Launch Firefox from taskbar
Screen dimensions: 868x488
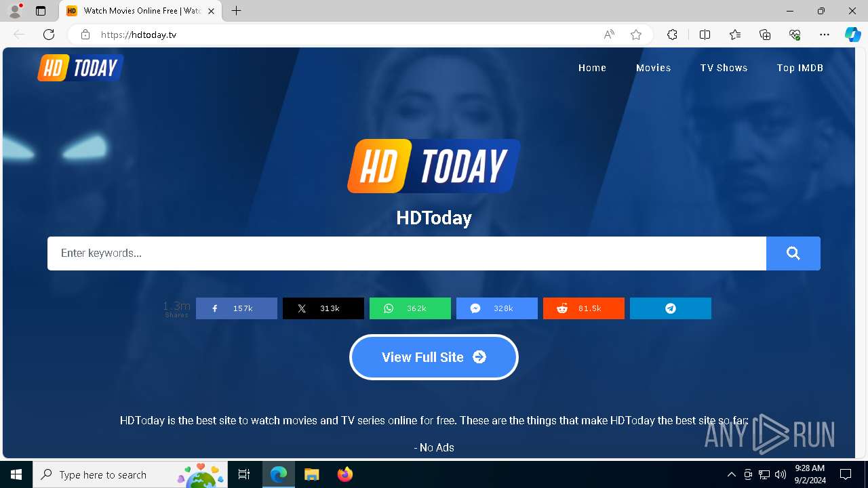click(344, 474)
